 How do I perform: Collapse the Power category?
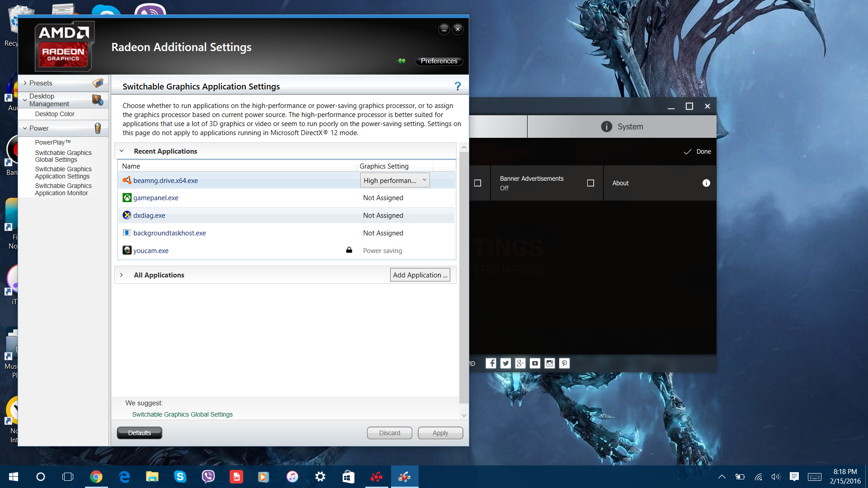click(x=25, y=128)
